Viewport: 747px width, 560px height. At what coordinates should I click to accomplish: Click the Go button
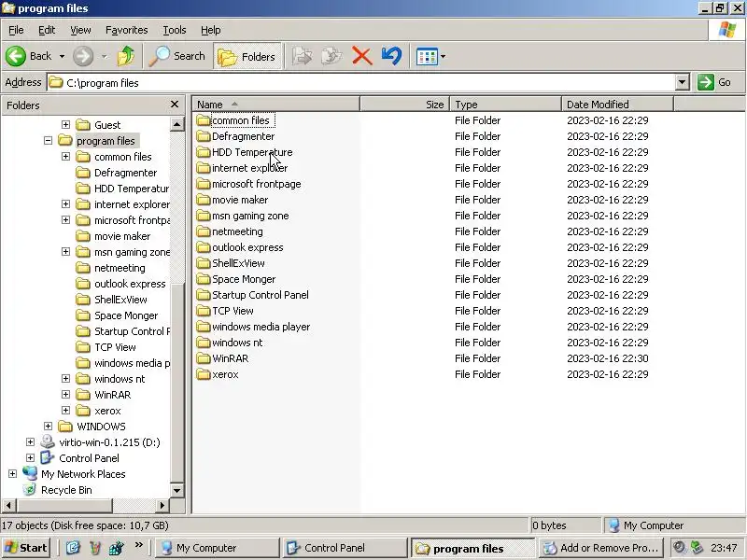pos(714,82)
